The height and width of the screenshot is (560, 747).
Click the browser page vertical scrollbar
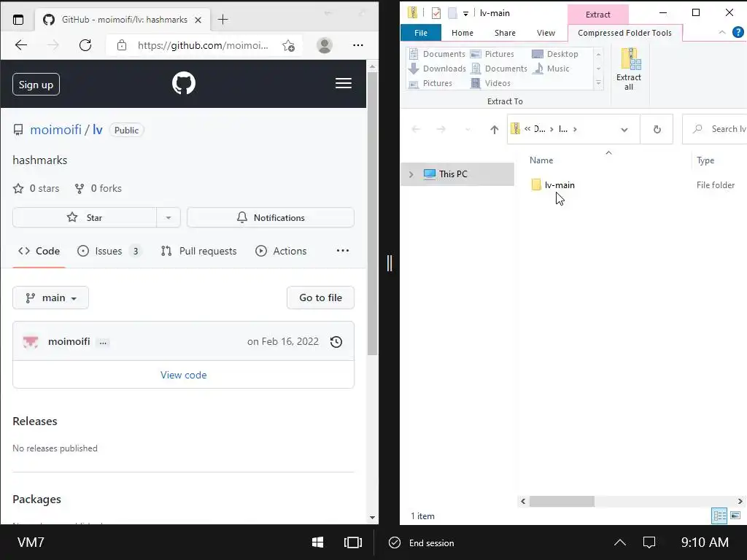pyautogui.click(x=372, y=214)
